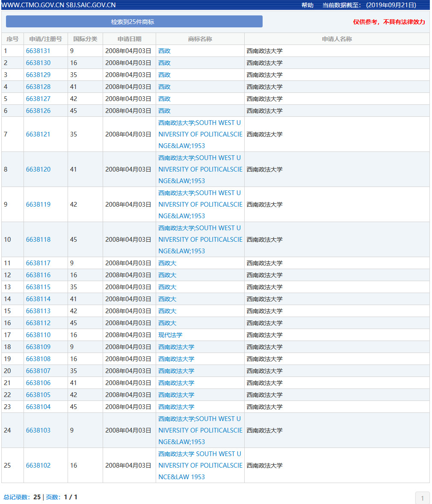Open registration number 6638119
This screenshot has width=432, height=504.
pos(38,204)
